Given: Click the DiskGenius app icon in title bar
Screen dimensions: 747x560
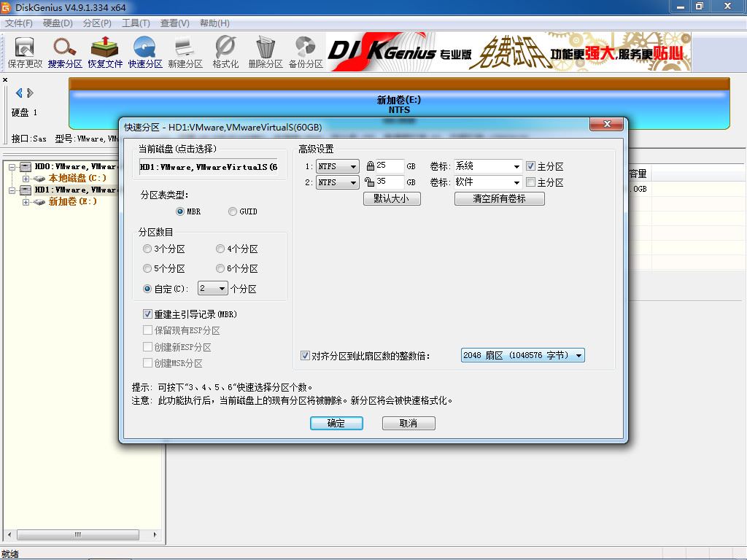Looking at the screenshot, I should (6, 7).
